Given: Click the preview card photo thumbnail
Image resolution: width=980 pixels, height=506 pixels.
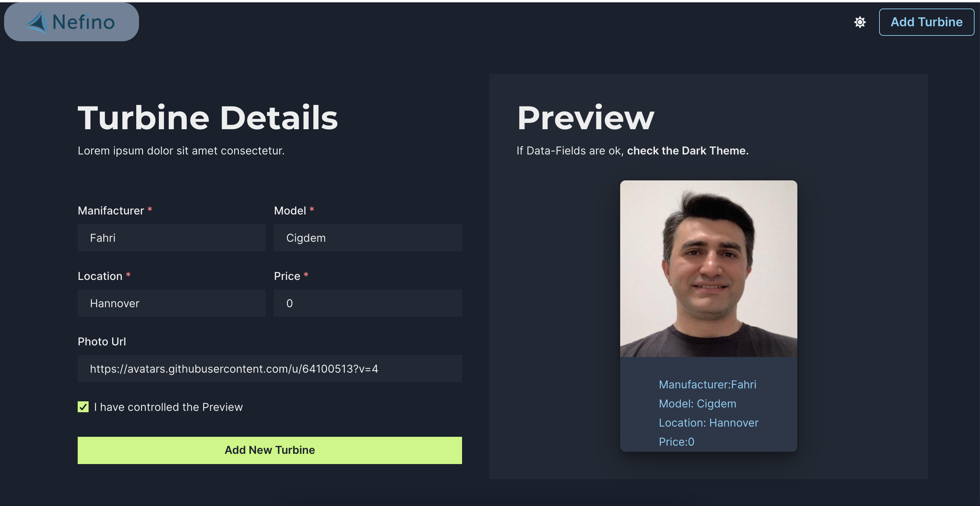Looking at the screenshot, I should [708, 269].
